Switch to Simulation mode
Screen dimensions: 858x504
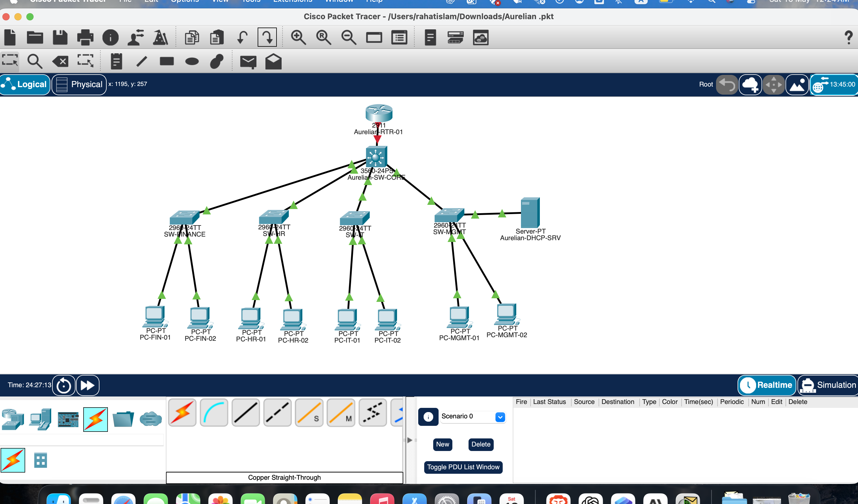(x=828, y=385)
